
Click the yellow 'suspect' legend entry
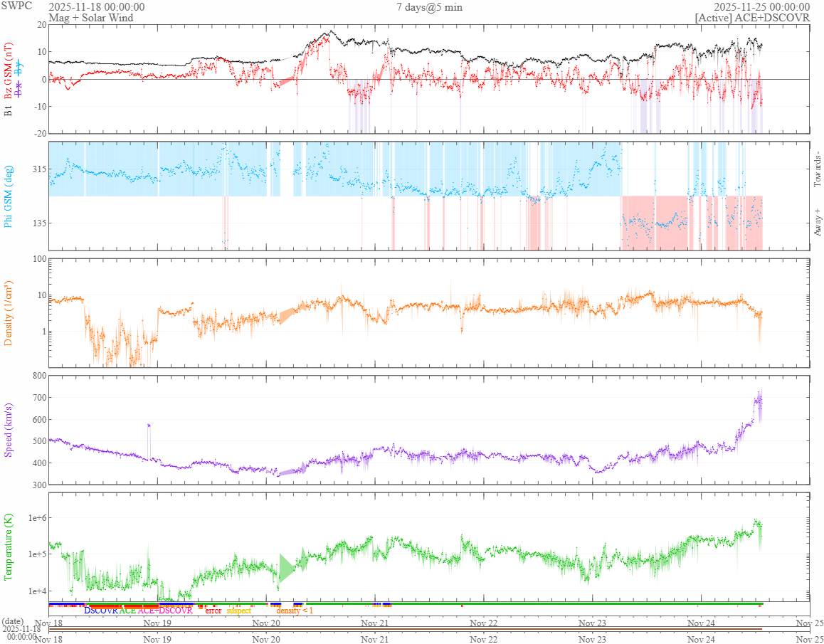tap(238, 611)
